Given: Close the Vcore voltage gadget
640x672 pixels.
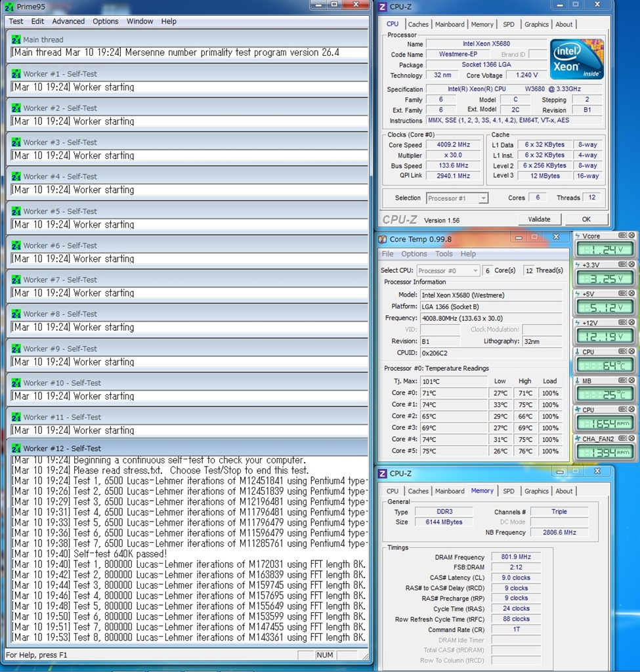Looking at the screenshot, I should pyautogui.click(x=631, y=236).
